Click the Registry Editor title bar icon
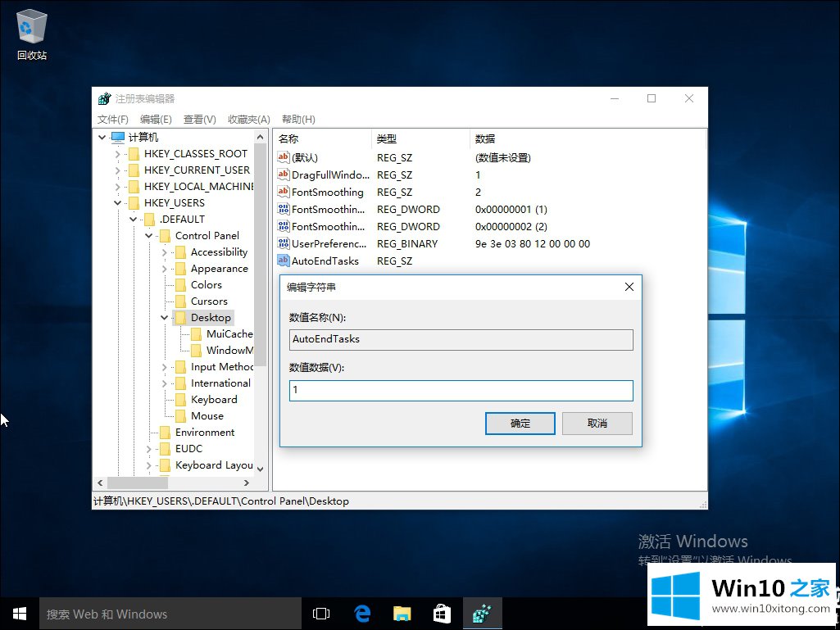 click(104, 98)
